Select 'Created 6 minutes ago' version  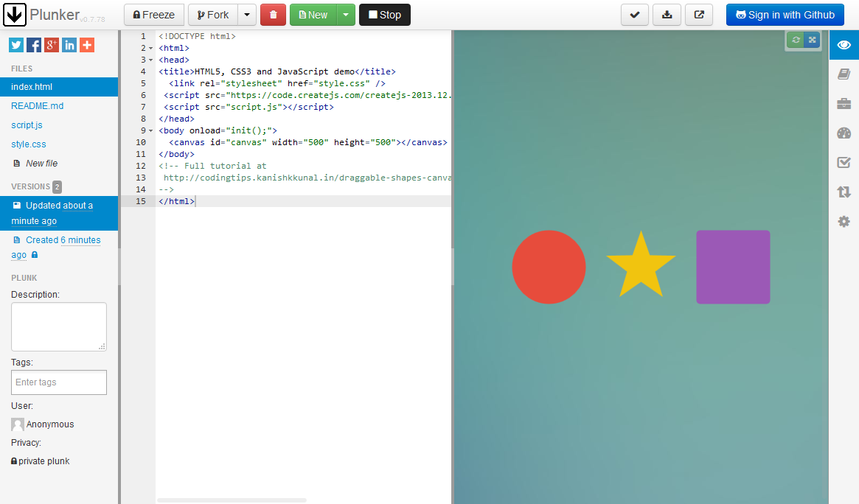point(59,248)
